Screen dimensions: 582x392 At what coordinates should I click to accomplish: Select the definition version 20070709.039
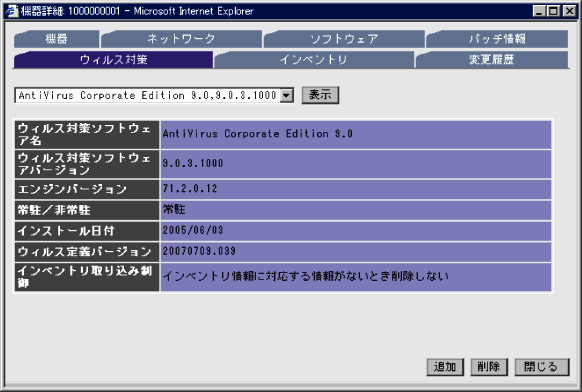point(199,251)
